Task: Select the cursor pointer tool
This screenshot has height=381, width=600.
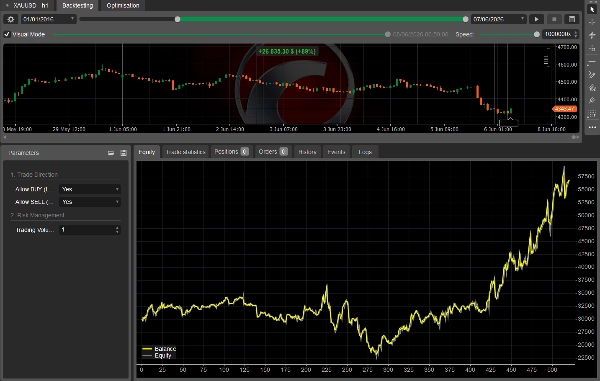Action: pos(592,9)
